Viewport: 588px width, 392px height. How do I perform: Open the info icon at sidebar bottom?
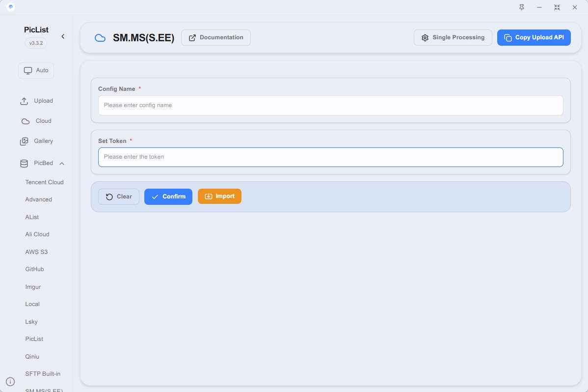coord(10,382)
